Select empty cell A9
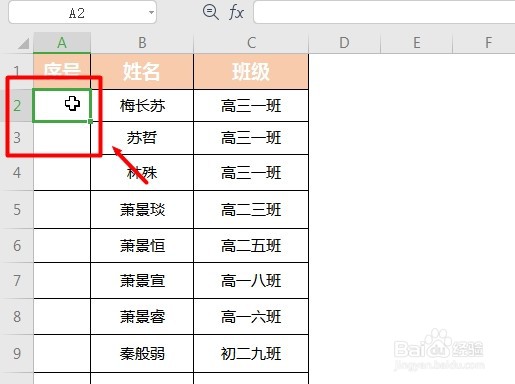 (x=62, y=353)
